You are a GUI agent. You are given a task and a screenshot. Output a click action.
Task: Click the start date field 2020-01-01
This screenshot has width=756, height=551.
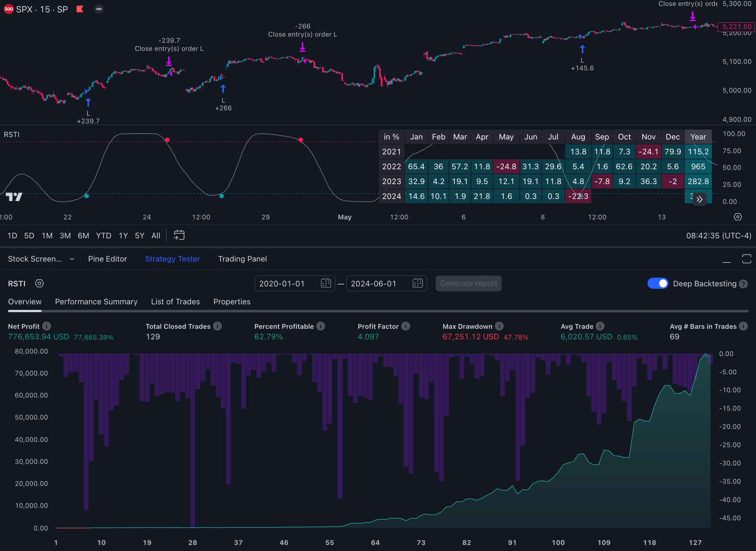click(x=294, y=283)
